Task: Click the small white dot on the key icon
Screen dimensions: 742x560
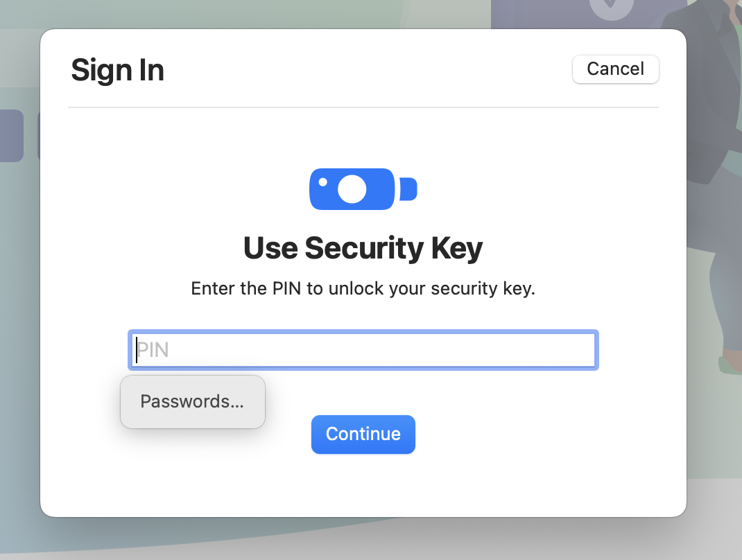Action: pyautogui.click(x=322, y=182)
